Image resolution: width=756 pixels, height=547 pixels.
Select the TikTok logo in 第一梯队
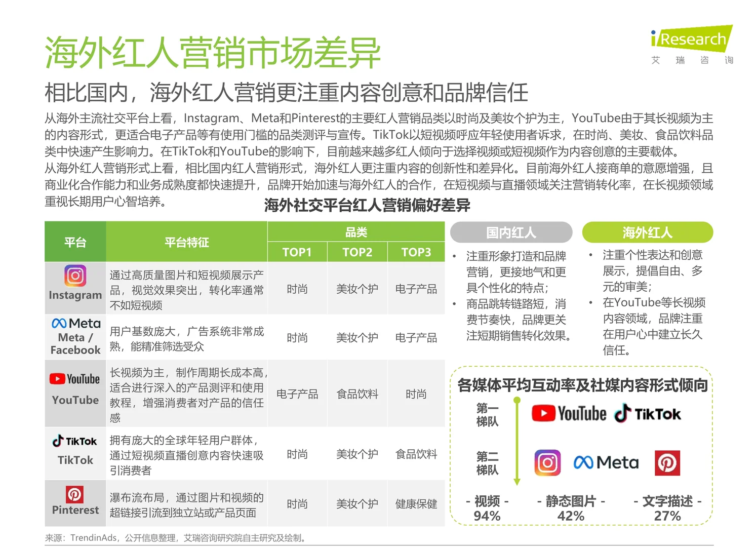click(648, 413)
